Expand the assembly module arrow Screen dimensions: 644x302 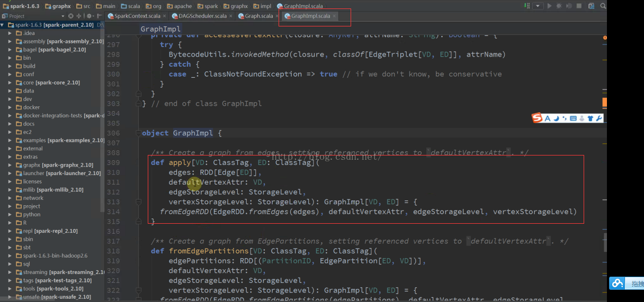(x=10, y=41)
